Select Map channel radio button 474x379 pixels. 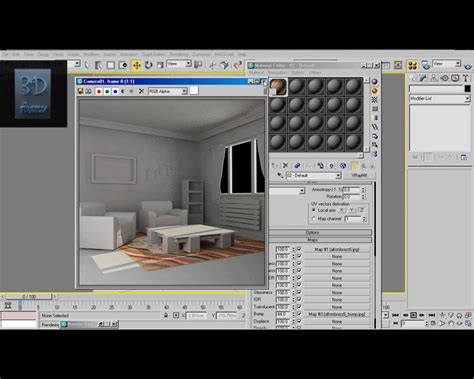(x=314, y=219)
